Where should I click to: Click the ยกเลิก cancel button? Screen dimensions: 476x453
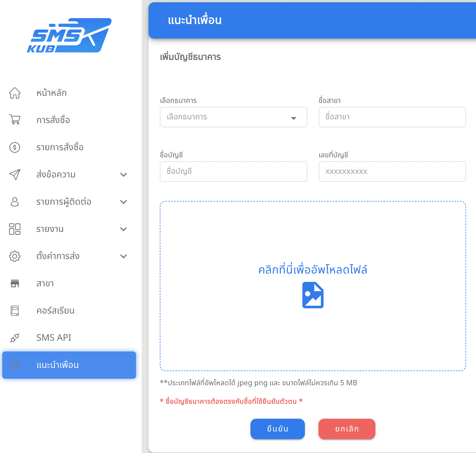[347, 429]
